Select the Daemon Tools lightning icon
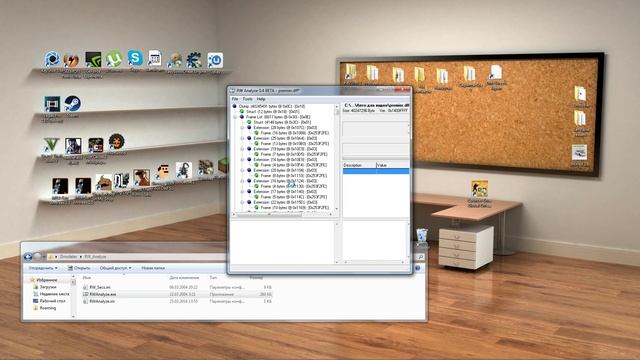The height and width of the screenshot is (360, 640). pyautogui.click(x=71, y=61)
